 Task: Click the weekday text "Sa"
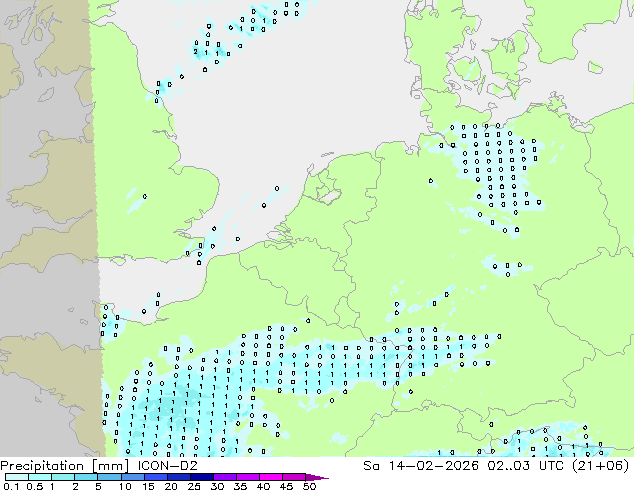pos(371,466)
